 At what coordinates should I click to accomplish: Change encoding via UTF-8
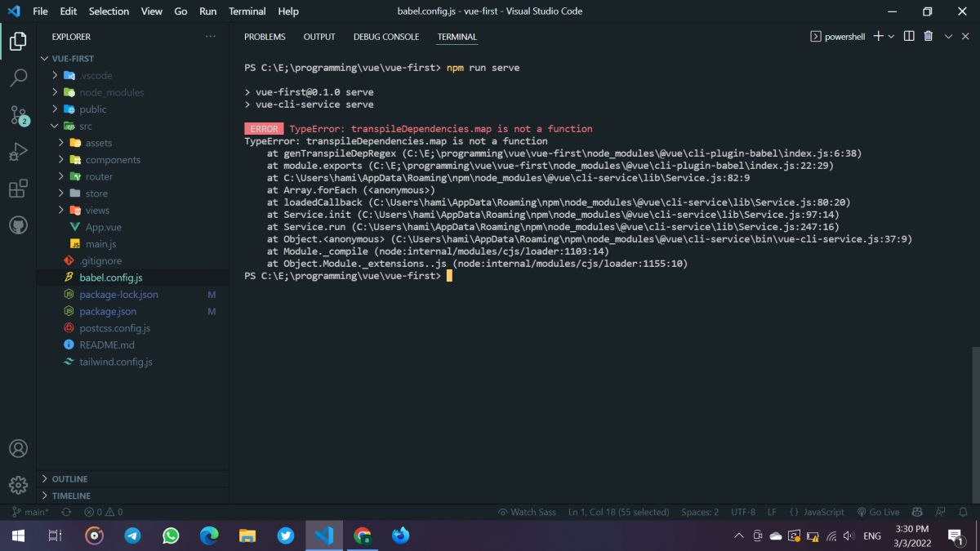pyautogui.click(x=743, y=512)
